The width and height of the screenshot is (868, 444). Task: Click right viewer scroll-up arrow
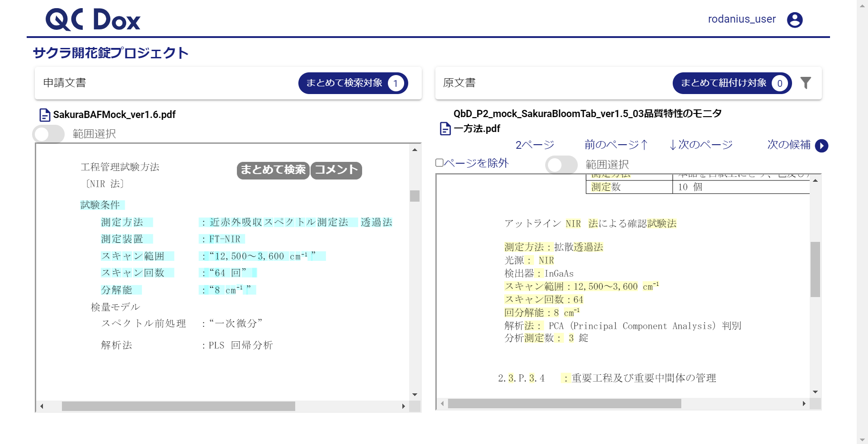tap(815, 181)
